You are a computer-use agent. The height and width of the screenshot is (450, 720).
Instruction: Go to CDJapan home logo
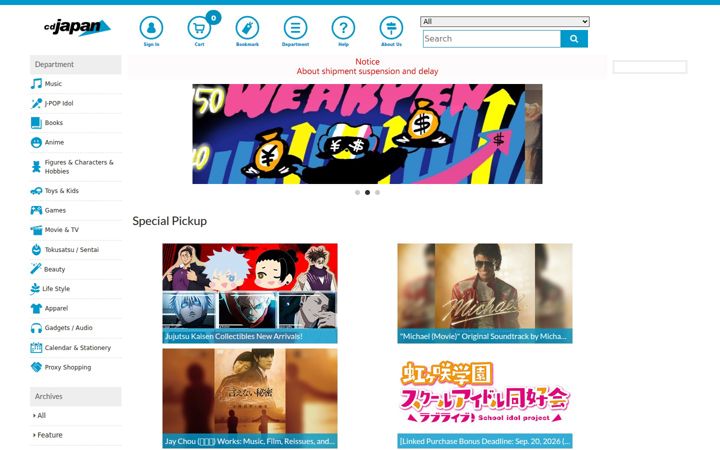pyautogui.click(x=77, y=28)
